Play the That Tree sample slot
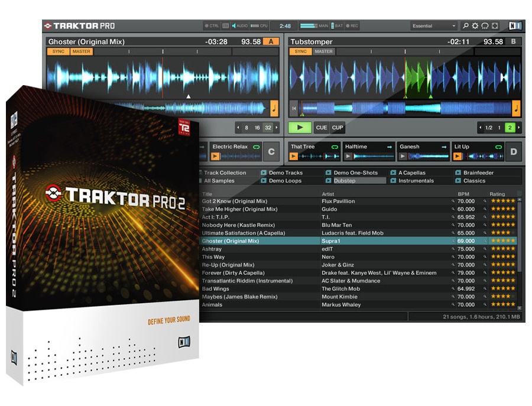The width and height of the screenshot is (532, 406). (293, 157)
